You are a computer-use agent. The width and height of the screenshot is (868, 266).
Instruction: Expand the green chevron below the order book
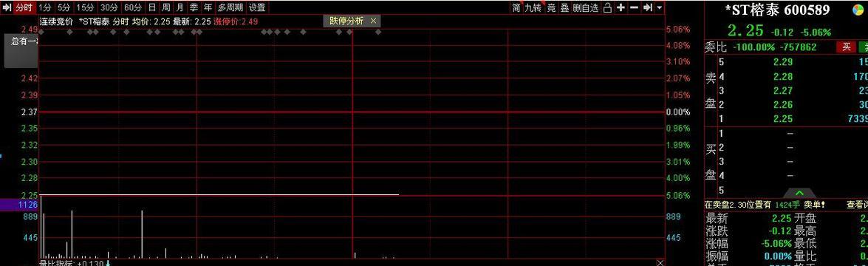click(799, 193)
